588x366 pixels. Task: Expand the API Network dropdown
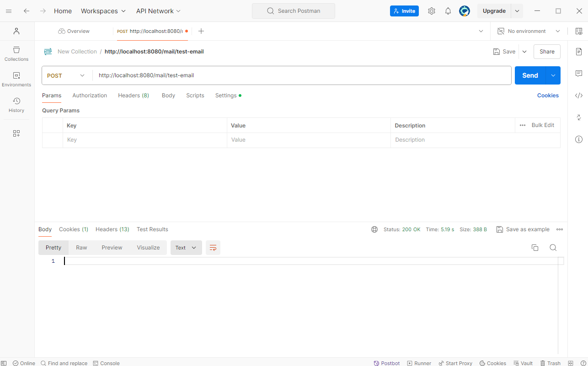pyautogui.click(x=159, y=11)
